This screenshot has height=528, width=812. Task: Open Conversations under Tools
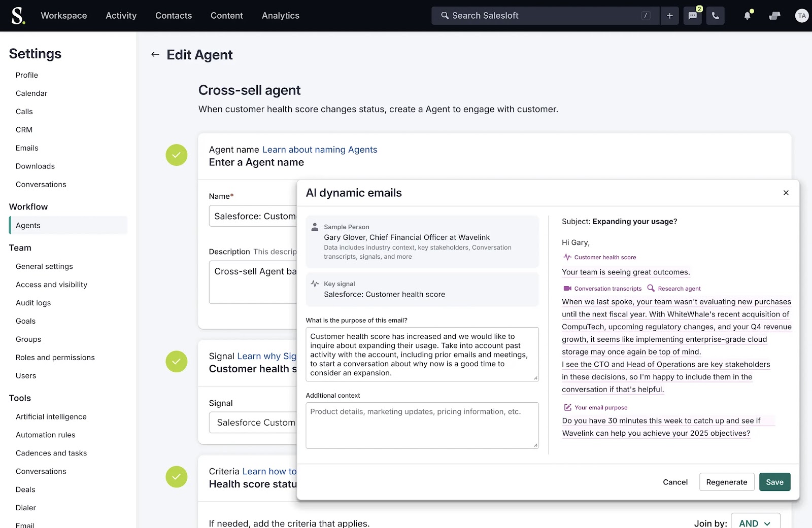[x=41, y=472]
